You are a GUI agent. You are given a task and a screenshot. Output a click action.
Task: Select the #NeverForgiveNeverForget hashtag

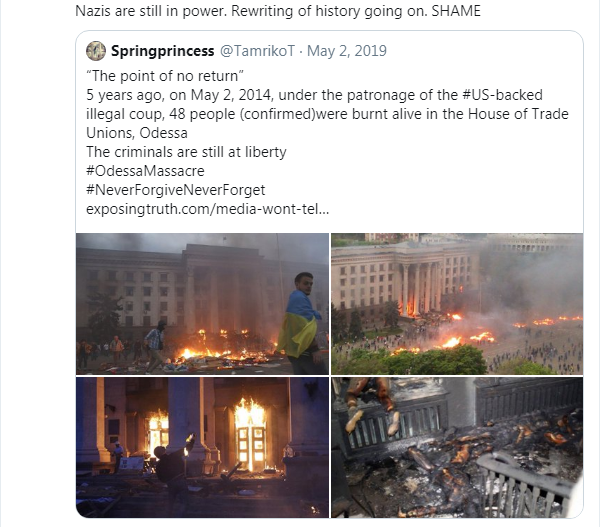(176, 190)
